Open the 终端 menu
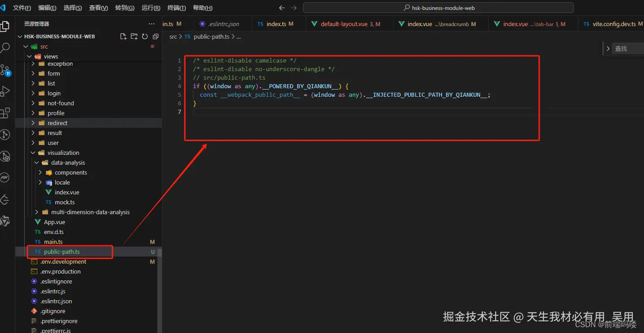The height and width of the screenshot is (333, 644). (176, 8)
